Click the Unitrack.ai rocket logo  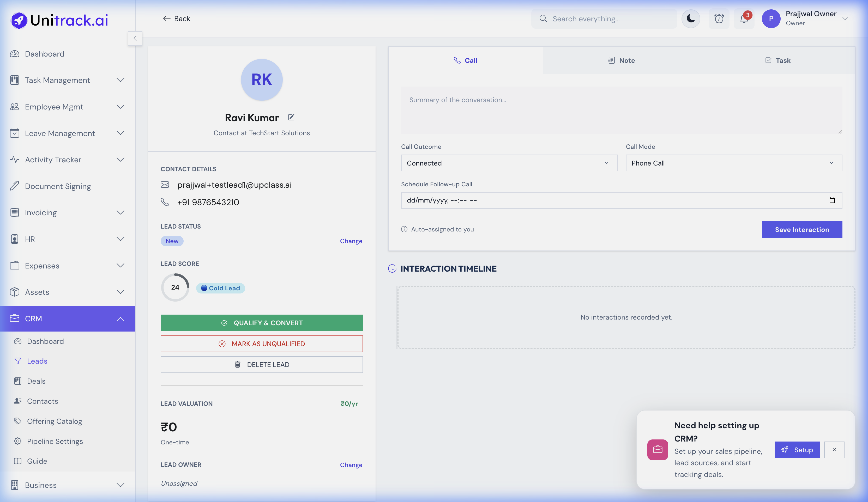pos(19,20)
